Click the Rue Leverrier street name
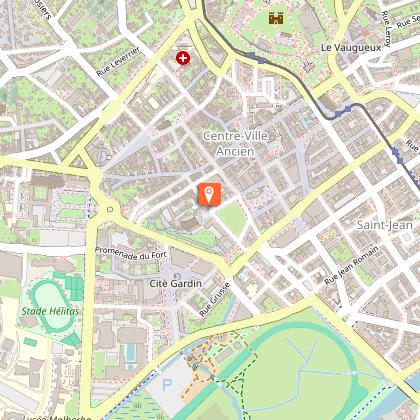The height and width of the screenshot is (420, 420). tap(118, 61)
